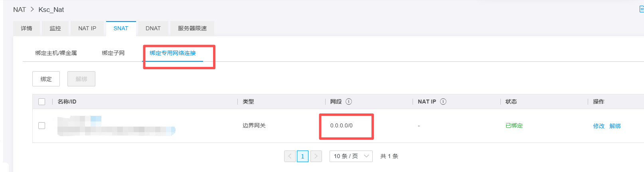This screenshot has width=644, height=172.
Task: Select the 详情 tab
Action: tap(27, 28)
